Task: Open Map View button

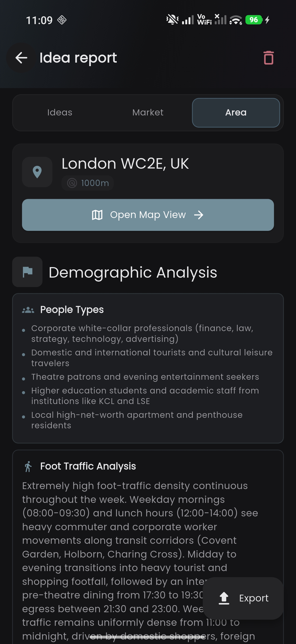Action: click(148, 215)
